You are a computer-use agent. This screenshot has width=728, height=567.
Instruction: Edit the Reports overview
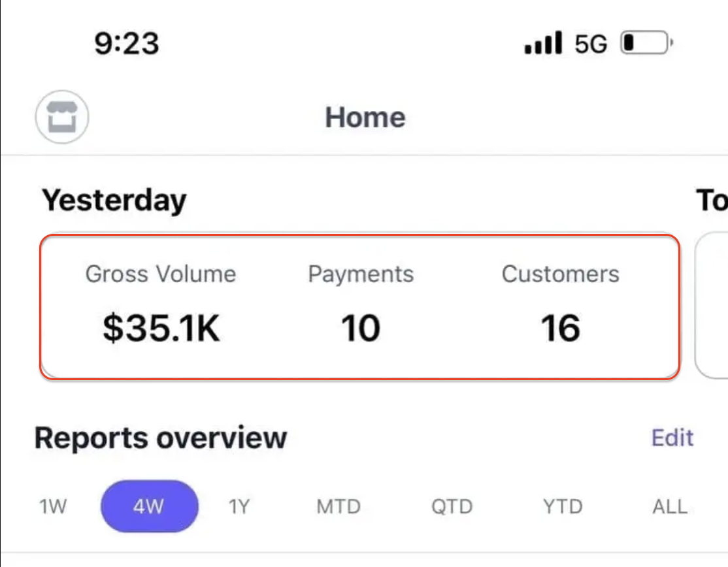pyautogui.click(x=672, y=438)
